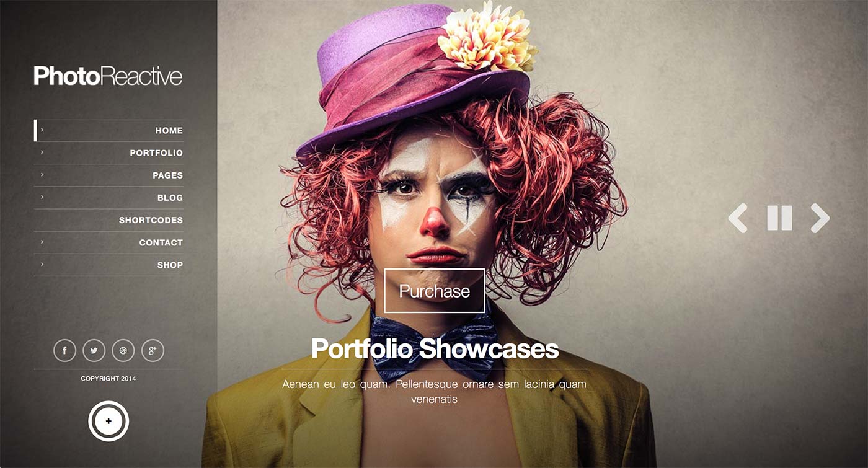Click the Copyright 2014 text

click(108, 378)
